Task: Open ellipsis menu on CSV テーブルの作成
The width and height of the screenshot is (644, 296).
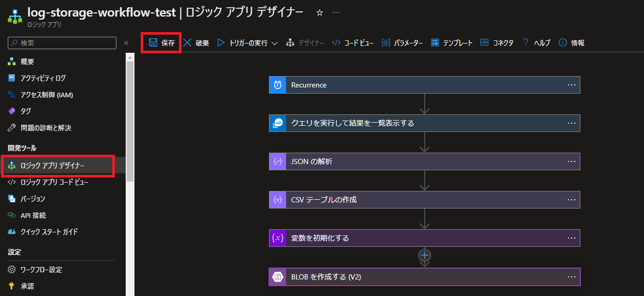Action: click(571, 200)
